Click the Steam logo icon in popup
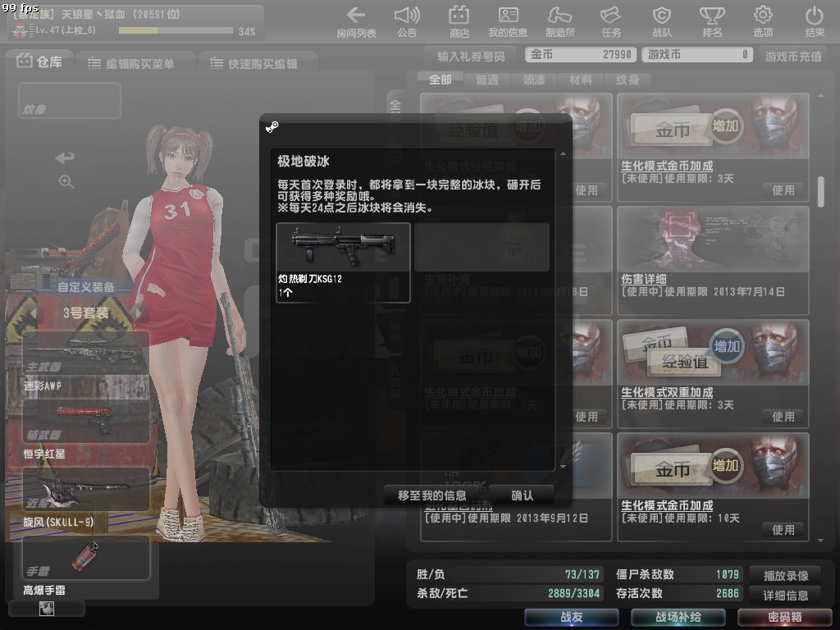The height and width of the screenshot is (630, 840). click(x=272, y=127)
